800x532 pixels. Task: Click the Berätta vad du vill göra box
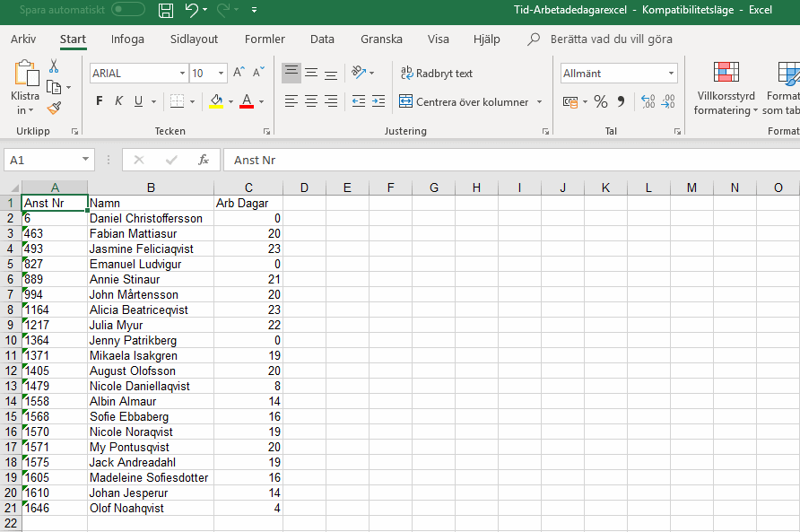point(612,39)
